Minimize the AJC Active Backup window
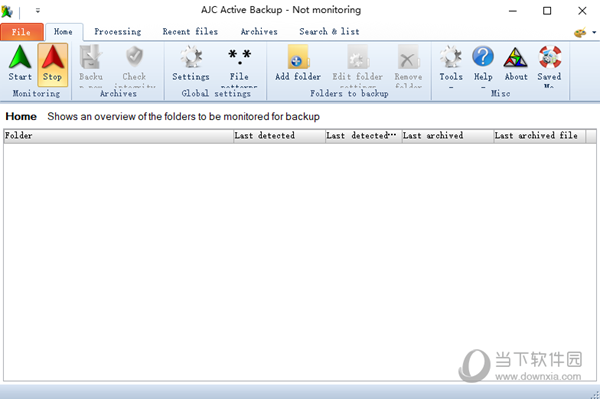This screenshot has height=399, width=600. pos(513,11)
